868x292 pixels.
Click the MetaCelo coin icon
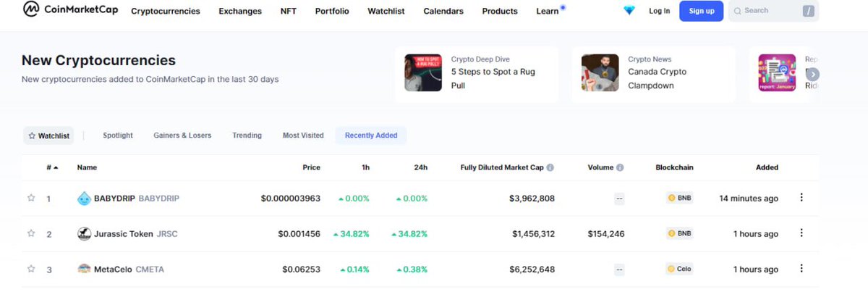(84, 269)
